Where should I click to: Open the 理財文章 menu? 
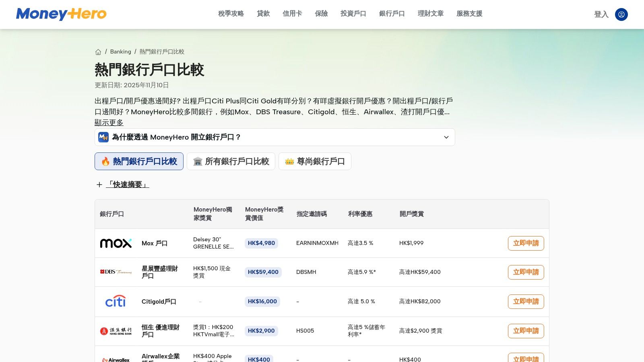point(431,14)
